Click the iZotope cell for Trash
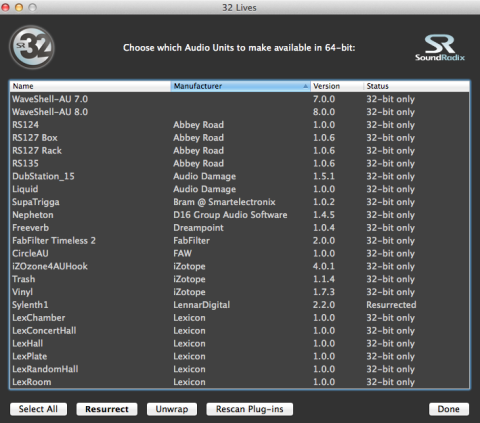The height and width of the screenshot is (423, 480). (x=189, y=279)
